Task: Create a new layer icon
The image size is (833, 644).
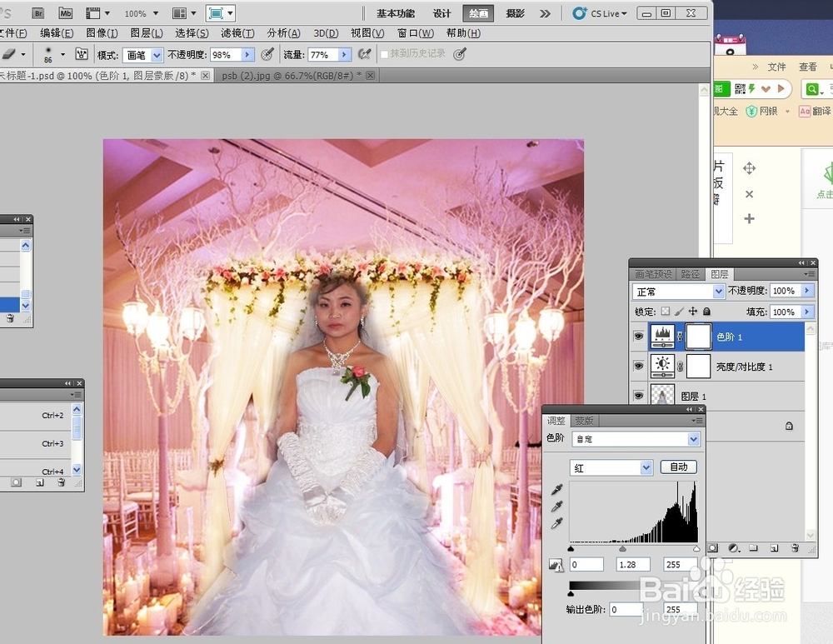Action: tap(775, 548)
